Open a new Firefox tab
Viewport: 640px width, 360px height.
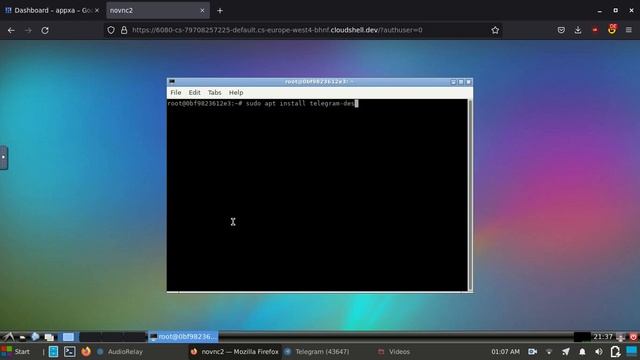click(220, 11)
